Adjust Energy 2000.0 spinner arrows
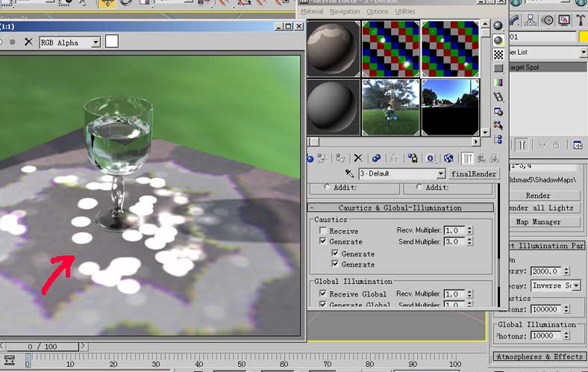Image resolution: width=588 pixels, height=372 pixels. (x=566, y=271)
